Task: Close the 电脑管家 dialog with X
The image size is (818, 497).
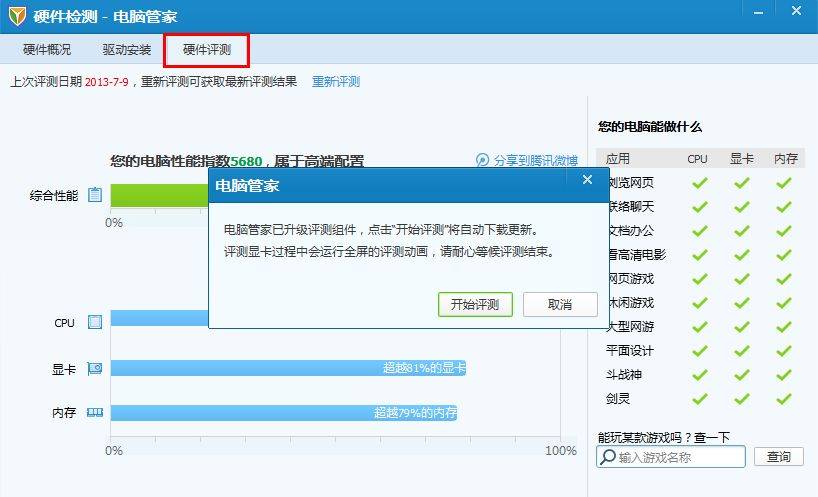Action: [x=587, y=179]
